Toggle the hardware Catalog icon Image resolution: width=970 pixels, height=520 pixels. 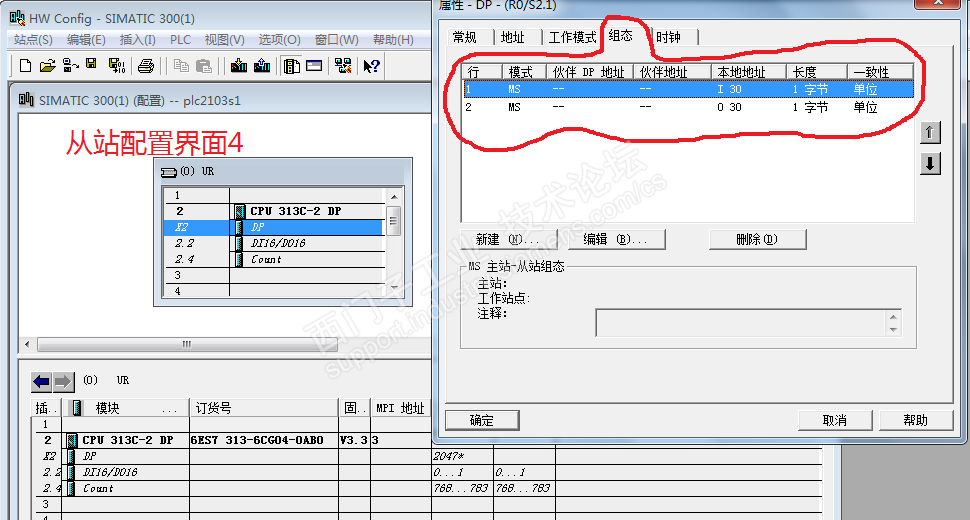click(x=291, y=66)
